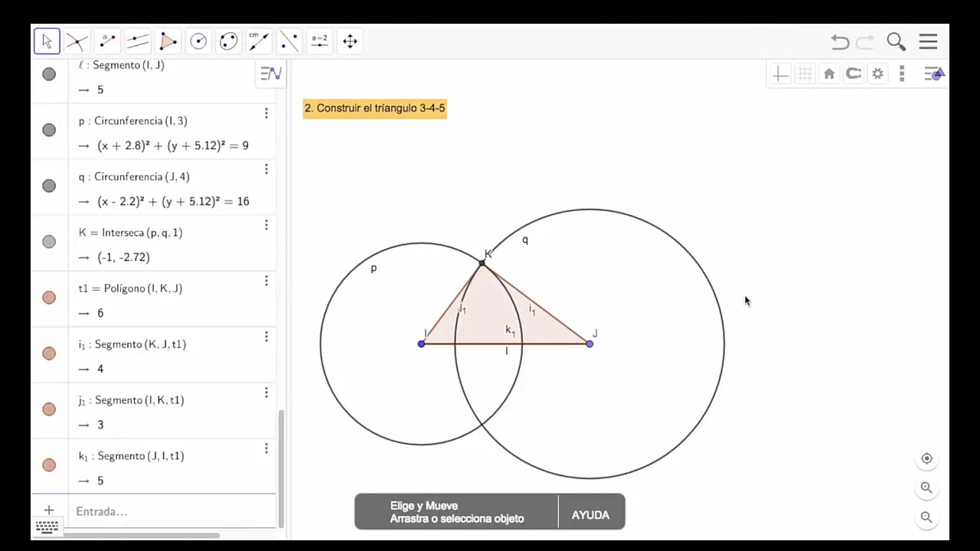Toggle visibility of segment j1
980x551 pixels.
pos(49,409)
